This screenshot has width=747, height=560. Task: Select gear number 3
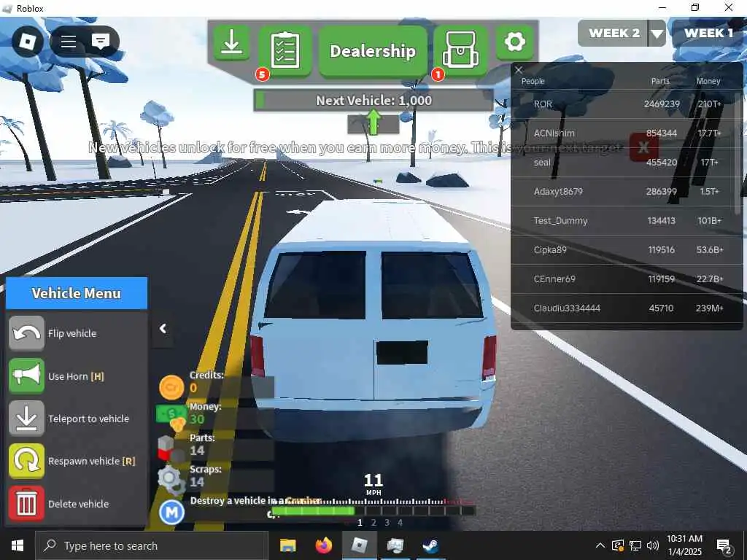point(387,523)
